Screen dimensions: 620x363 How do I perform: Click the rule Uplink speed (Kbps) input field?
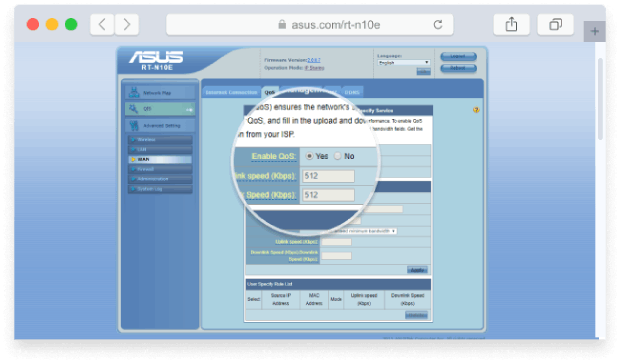[x=336, y=242]
